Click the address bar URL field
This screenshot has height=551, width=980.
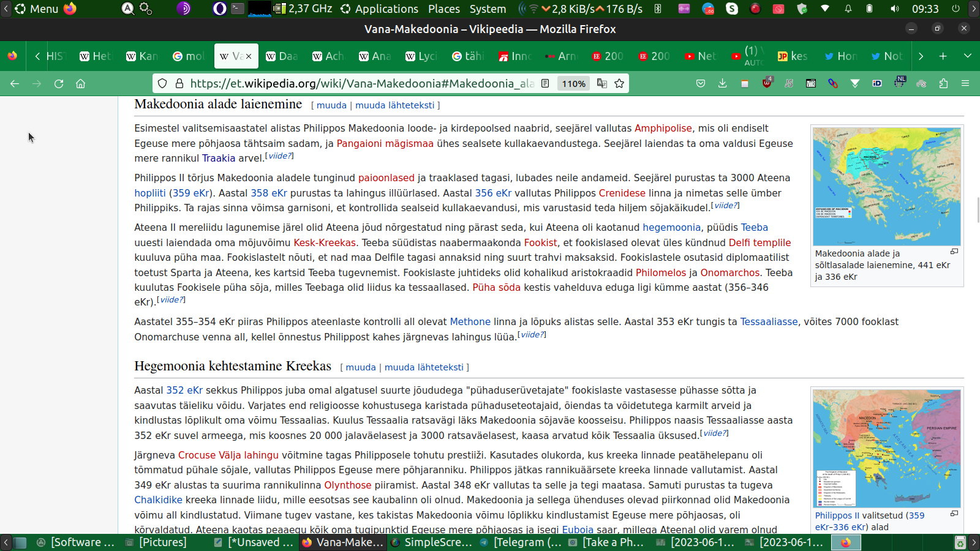[361, 84]
